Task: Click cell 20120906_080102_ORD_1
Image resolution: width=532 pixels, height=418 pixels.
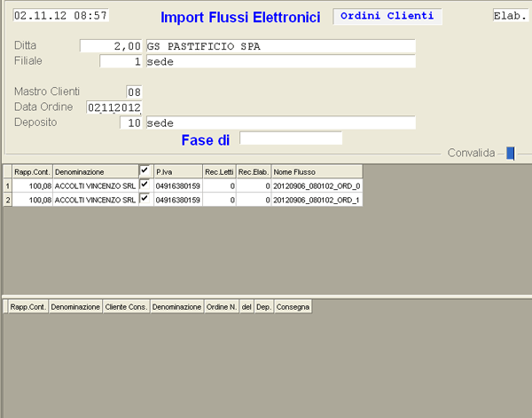Action: pos(317,200)
